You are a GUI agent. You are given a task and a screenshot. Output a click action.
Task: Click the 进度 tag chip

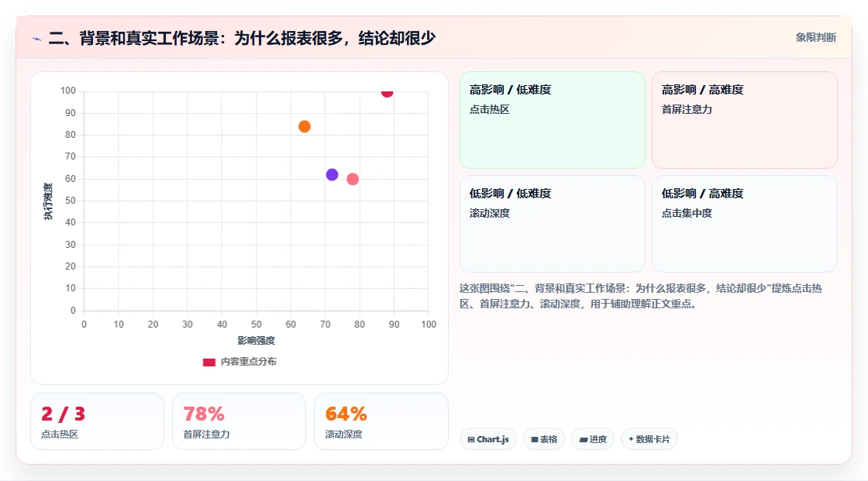tap(593, 439)
